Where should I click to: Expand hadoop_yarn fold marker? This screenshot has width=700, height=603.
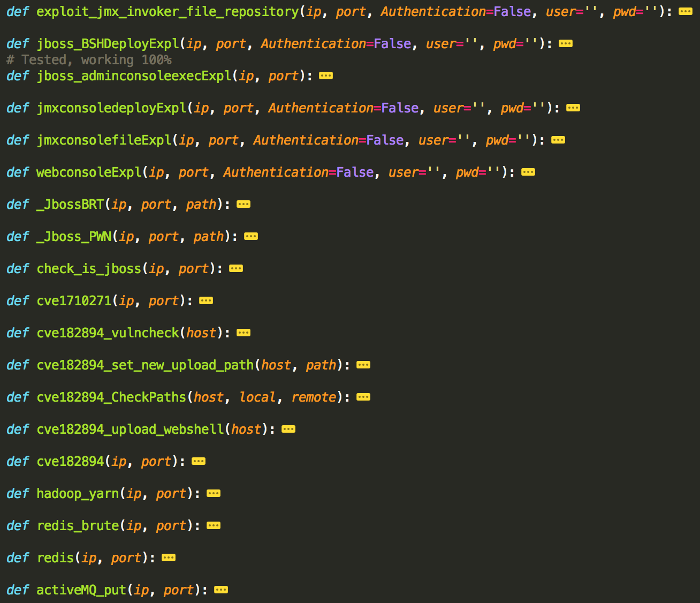click(213, 493)
